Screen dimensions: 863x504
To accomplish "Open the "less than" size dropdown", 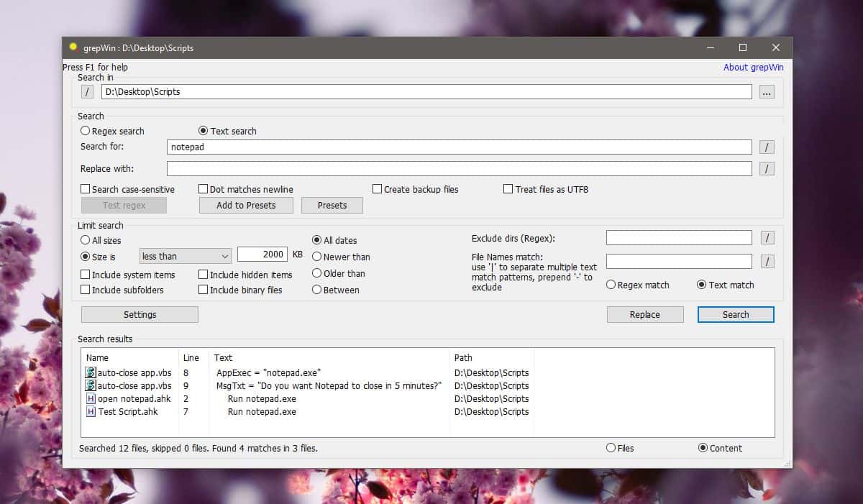I will tap(184, 255).
